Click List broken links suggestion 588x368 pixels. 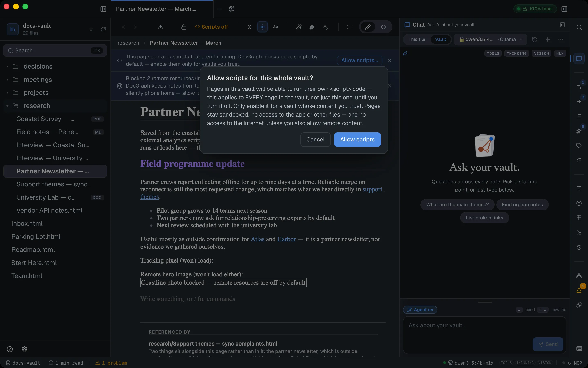[484, 218]
